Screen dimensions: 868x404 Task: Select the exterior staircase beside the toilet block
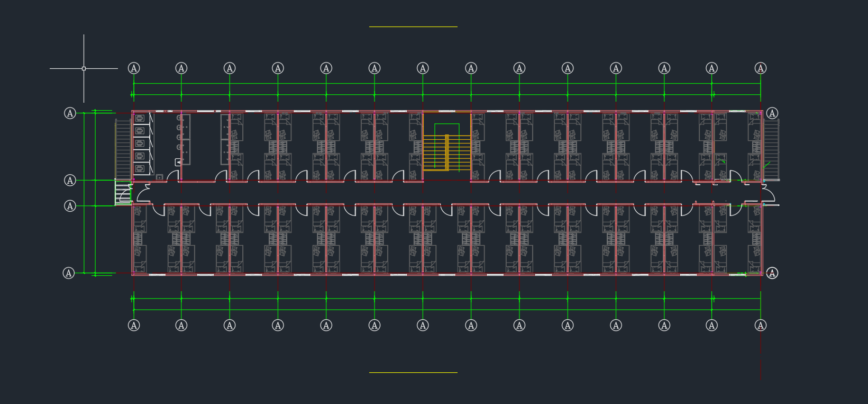click(x=123, y=149)
